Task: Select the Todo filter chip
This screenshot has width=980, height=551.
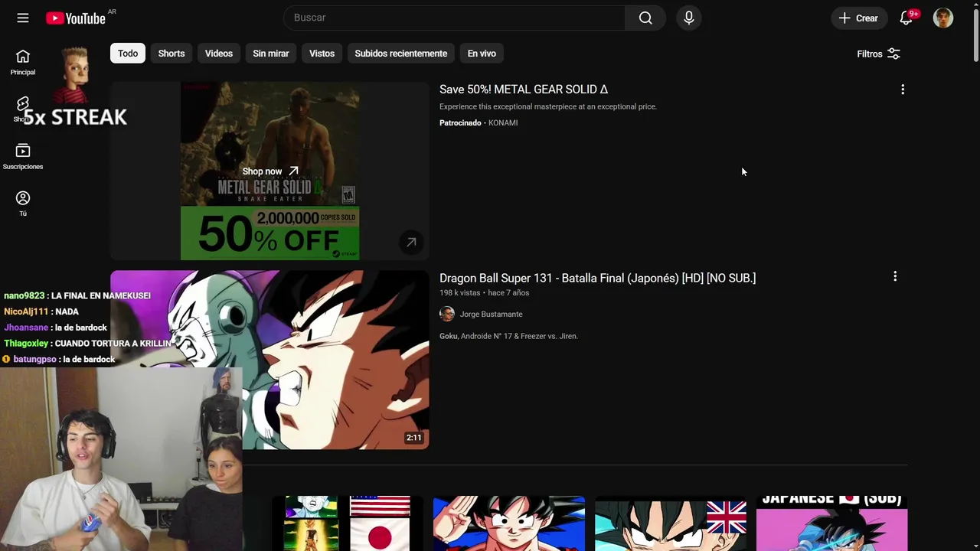Action: [128, 54]
